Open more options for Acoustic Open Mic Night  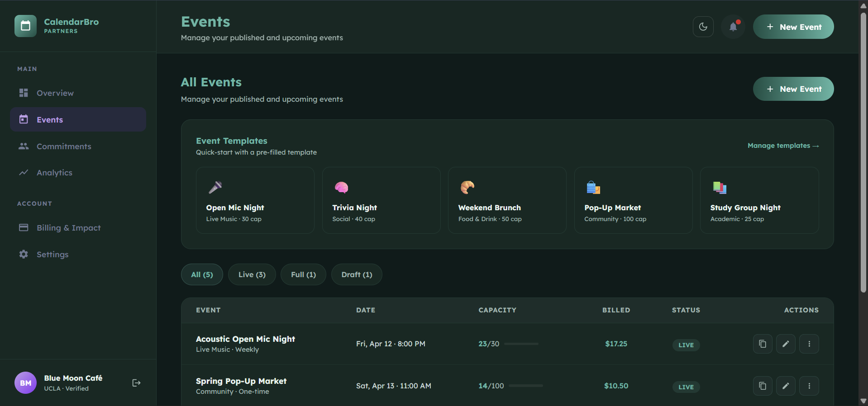[809, 344]
